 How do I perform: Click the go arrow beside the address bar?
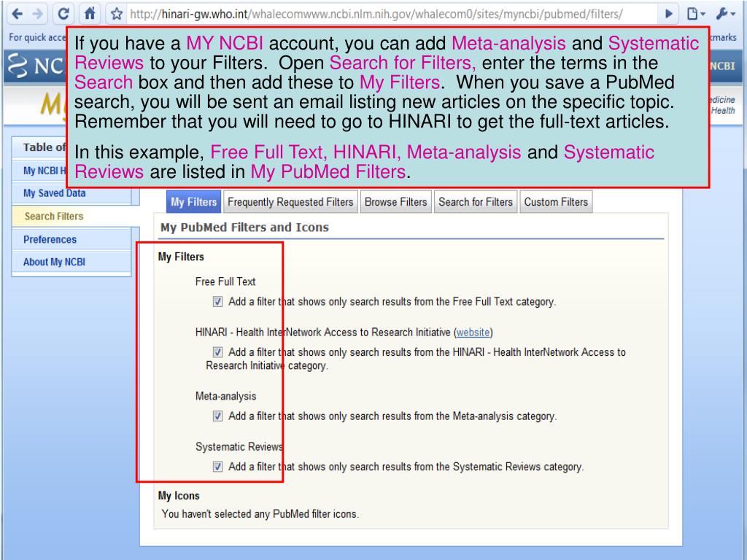[669, 14]
